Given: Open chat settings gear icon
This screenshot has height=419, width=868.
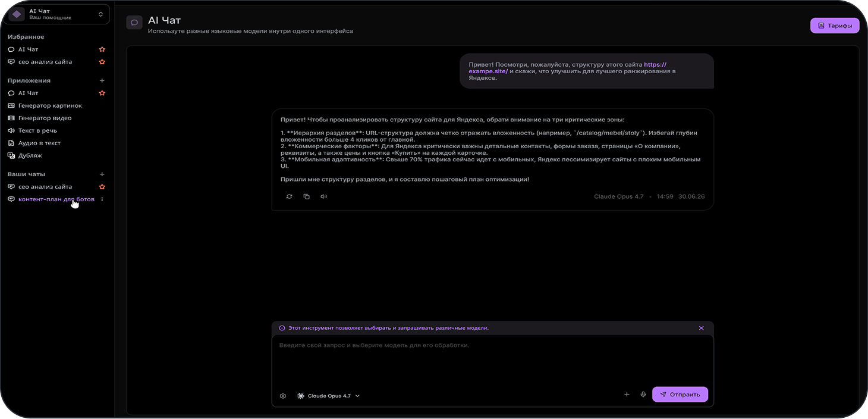Looking at the screenshot, I should coord(283,396).
